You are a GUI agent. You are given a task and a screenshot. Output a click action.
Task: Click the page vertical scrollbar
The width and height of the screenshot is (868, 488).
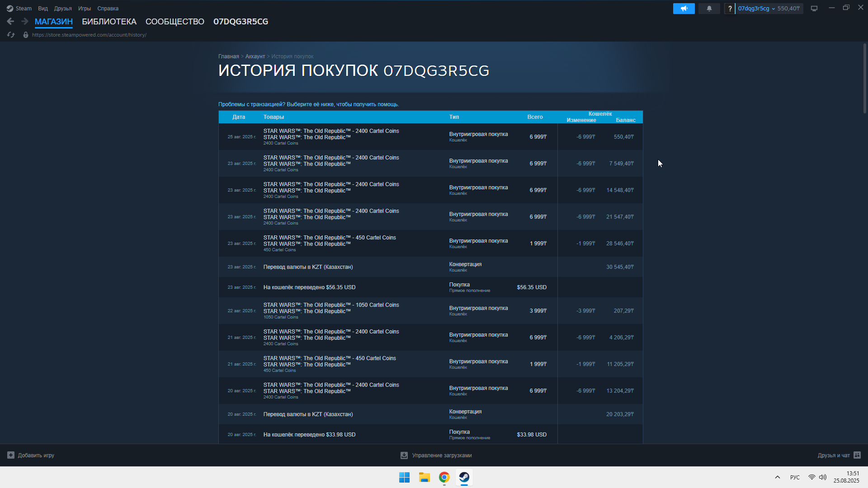tap(864, 78)
